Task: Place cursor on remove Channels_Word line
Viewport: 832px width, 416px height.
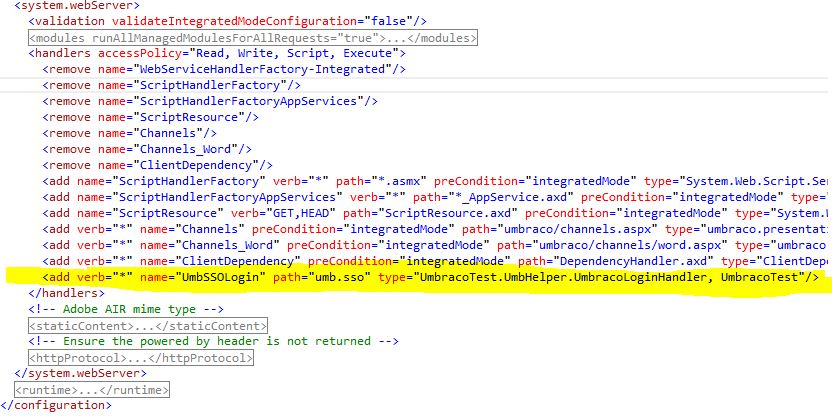Action: click(x=160, y=149)
